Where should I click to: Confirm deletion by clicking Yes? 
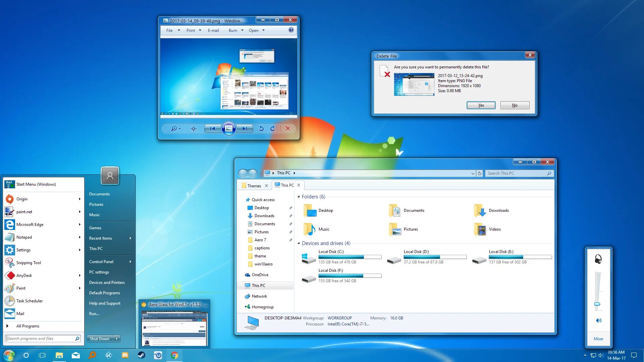coord(481,105)
